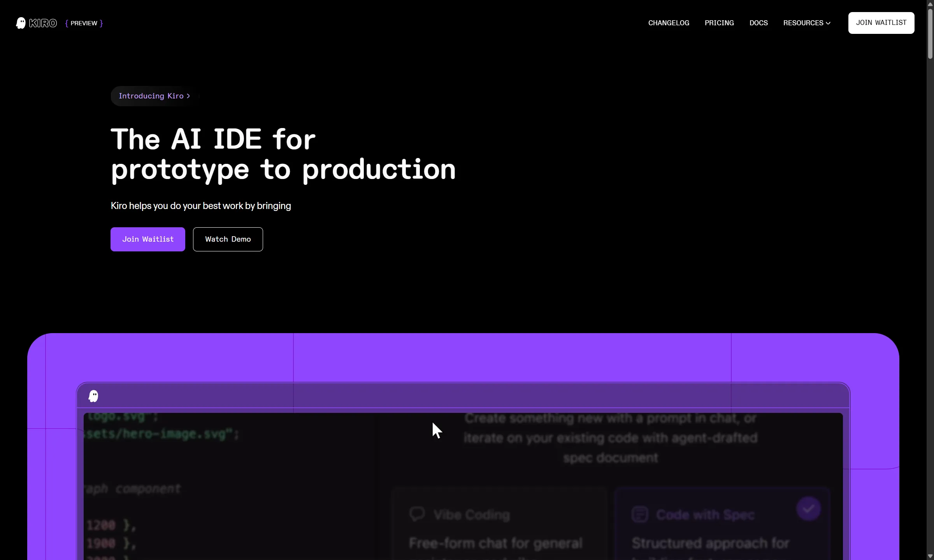This screenshot has width=934, height=560.
Task: Select the Code with Spec card
Action: [x=722, y=523]
